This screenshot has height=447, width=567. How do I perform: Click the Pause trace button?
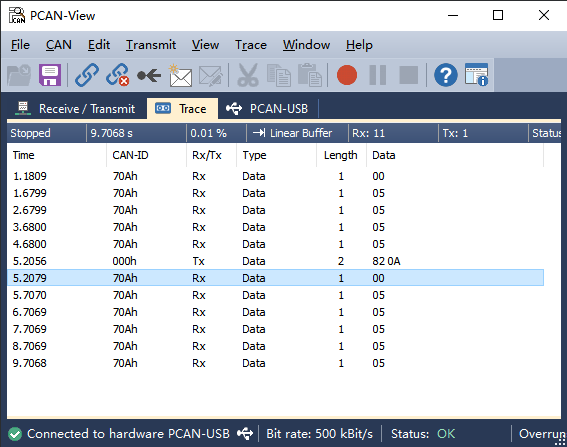click(378, 75)
